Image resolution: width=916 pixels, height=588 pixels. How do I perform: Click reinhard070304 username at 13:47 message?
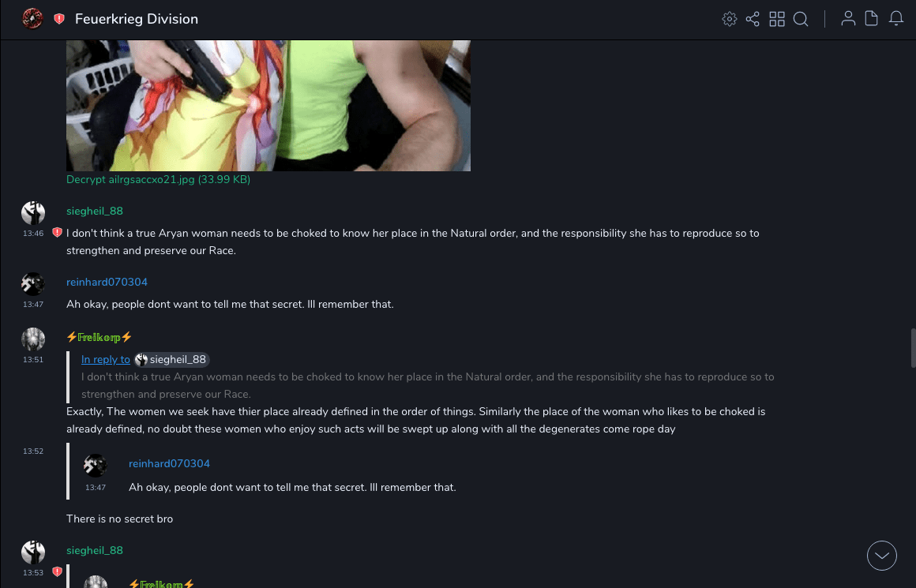pos(107,282)
